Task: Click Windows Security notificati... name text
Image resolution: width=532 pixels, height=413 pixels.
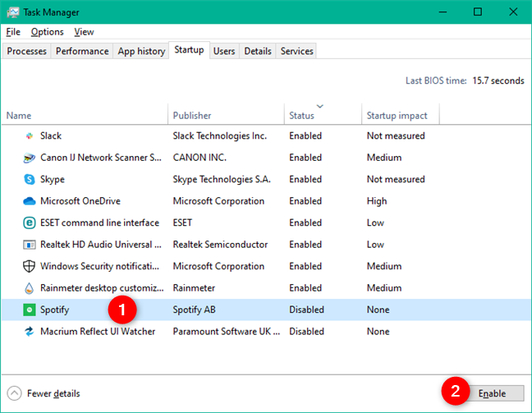Action: point(99,266)
